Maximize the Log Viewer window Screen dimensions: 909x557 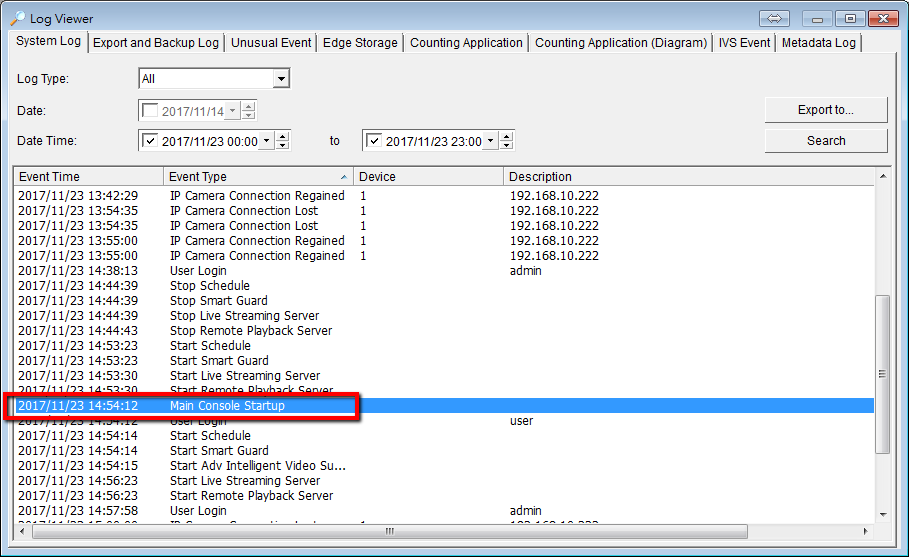[x=850, y=18]
